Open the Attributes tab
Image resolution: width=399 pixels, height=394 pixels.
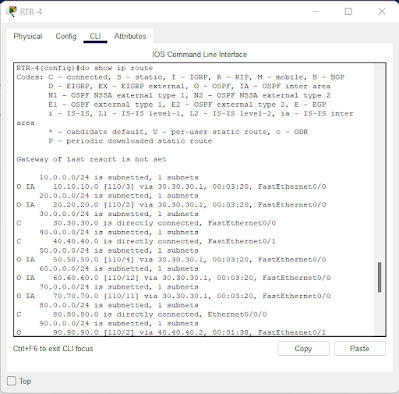130,36
